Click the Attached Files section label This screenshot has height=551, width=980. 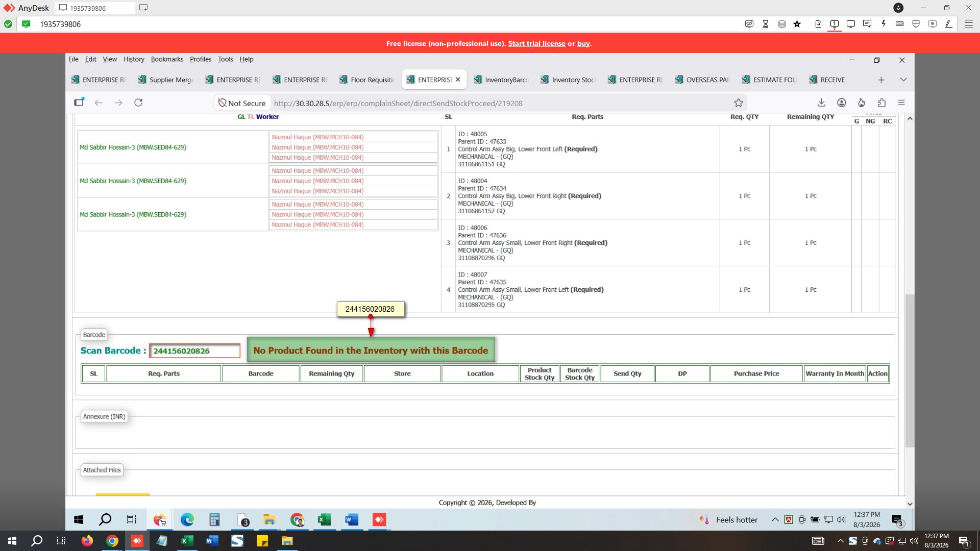[x=102, y=470]
